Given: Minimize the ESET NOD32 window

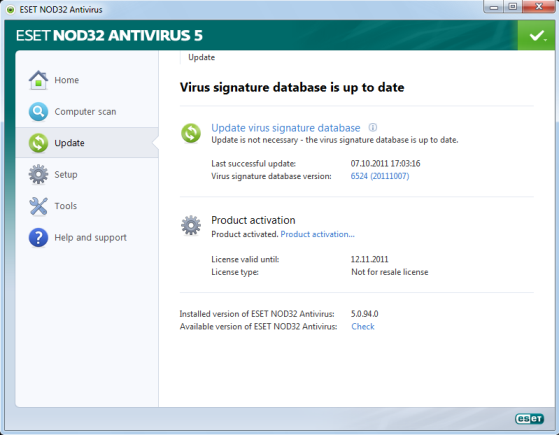Looking at the screenshot, I should tap(494, 7).
